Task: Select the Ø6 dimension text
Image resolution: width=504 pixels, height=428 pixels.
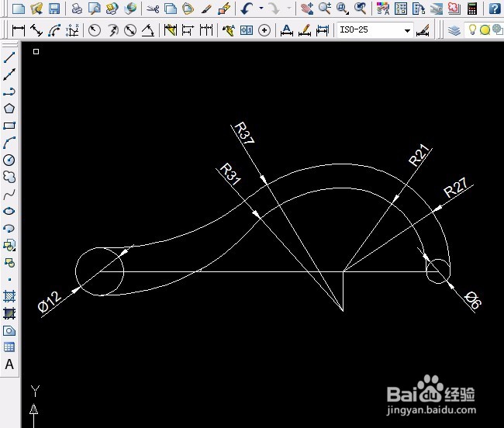Action: 474,299
